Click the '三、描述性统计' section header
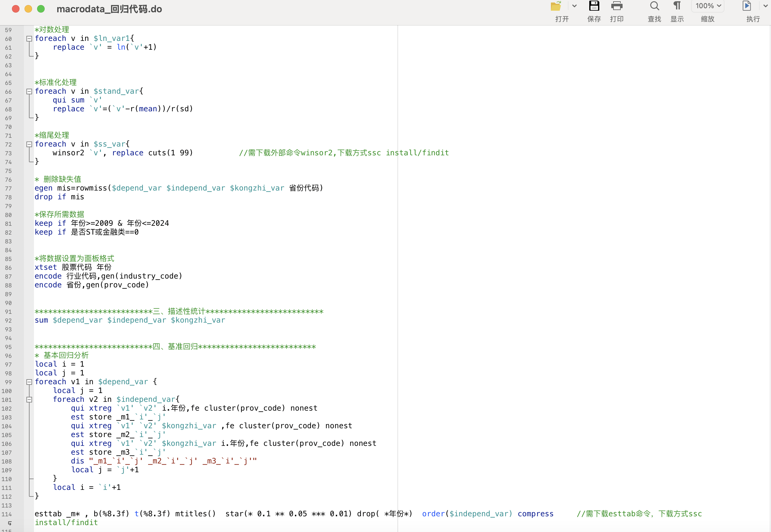This screenshot has width=771, height=532. 179,311
